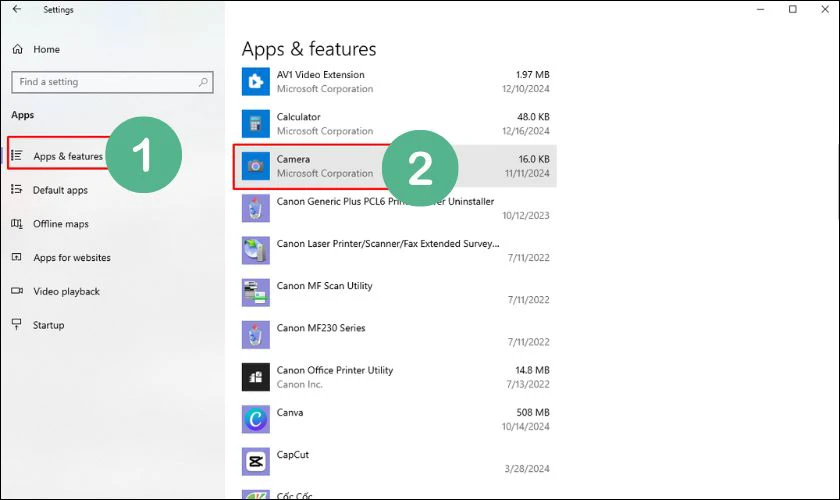Click the CapCut app icon
The width and height of the screenshot is (840, 500).
coord(256,462)
